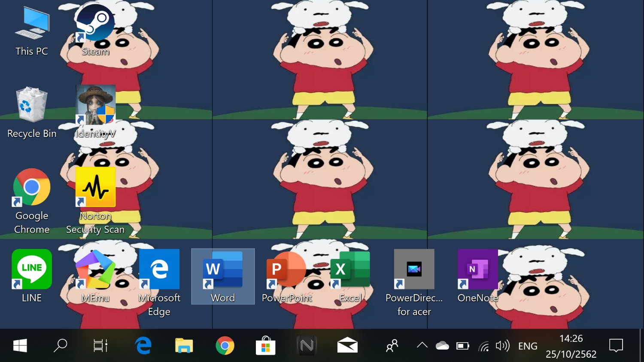Switch input language from ENG
Viewport: 644px width, 362px height.
pos(528,346)
